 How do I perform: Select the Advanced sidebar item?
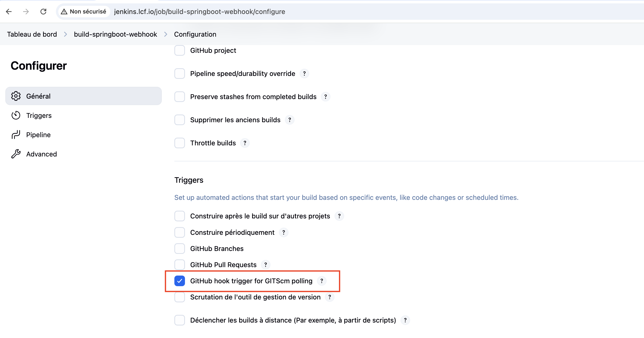[41, 154]
